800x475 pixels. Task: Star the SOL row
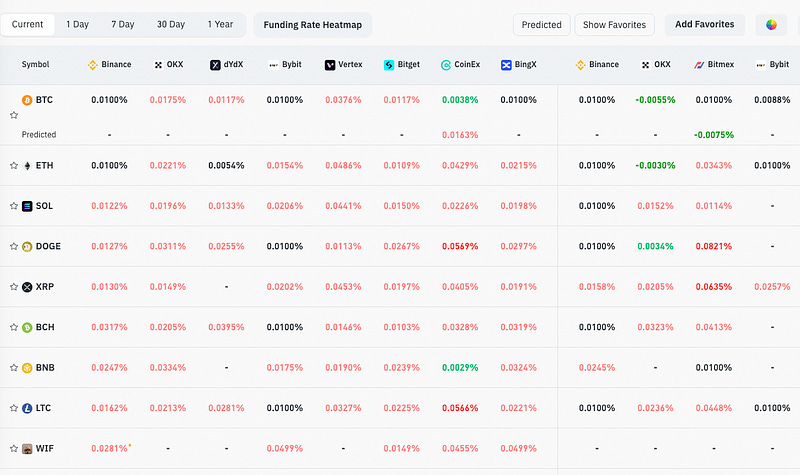[14, 206]
